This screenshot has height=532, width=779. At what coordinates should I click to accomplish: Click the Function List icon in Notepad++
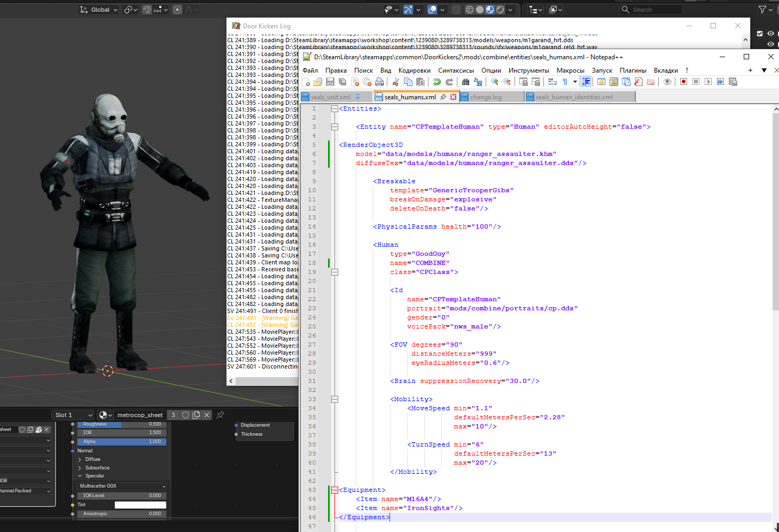click(x=638, y=82)
